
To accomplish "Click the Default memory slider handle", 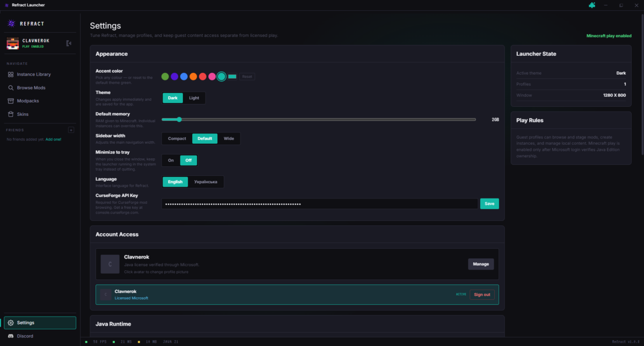I will [179, 120].
